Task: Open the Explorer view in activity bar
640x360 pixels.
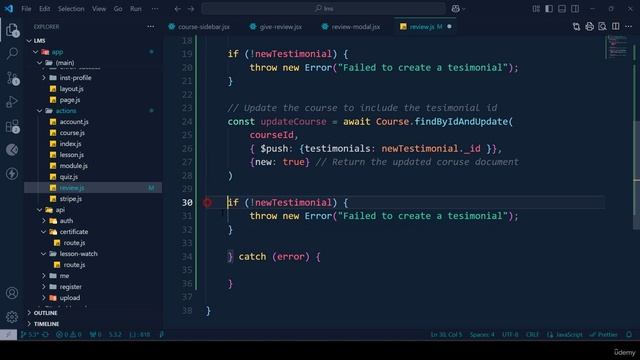Action: point(12,30)
